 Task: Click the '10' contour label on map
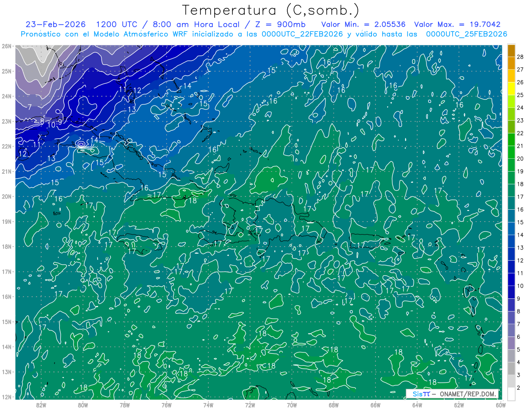coord(52,125)
